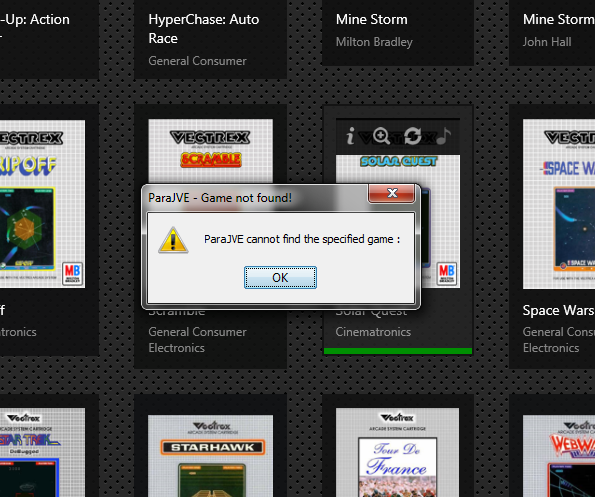
Task: Select the Scramble cartridge cover
Action: click(210, 151)
